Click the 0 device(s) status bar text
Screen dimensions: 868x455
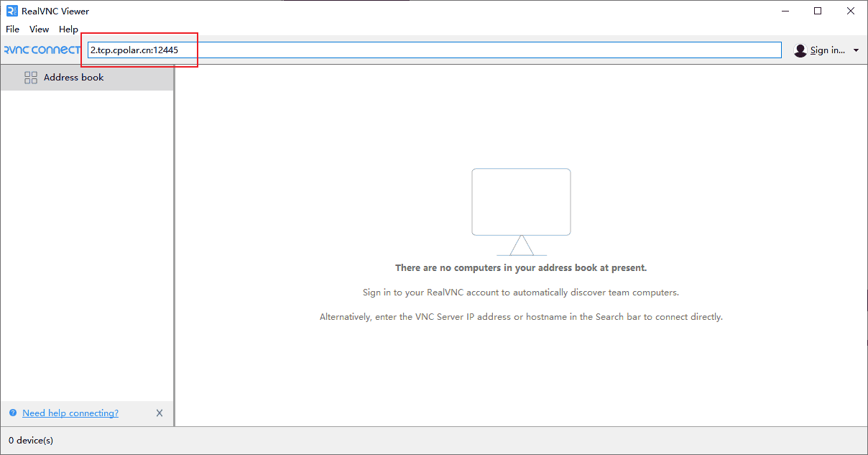coord(31,440)
